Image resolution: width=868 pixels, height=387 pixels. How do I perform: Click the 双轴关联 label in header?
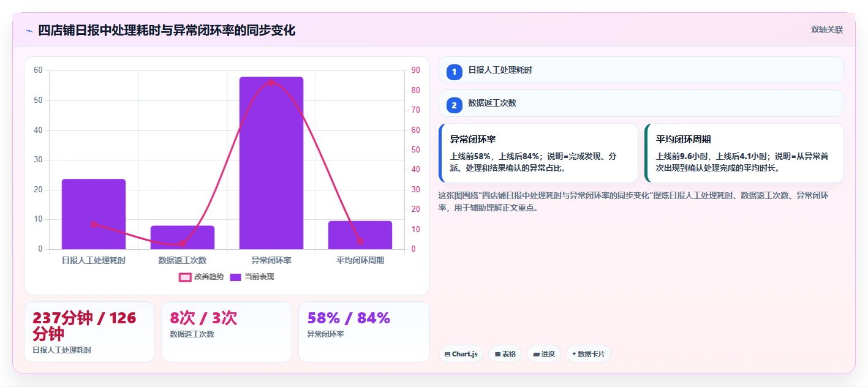click(x=827, y=30)
